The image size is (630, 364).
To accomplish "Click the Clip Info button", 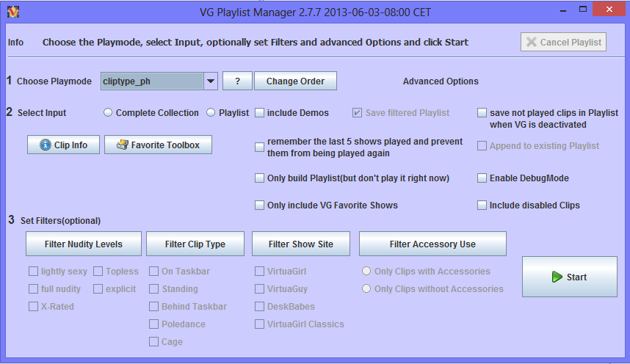I will coord(63,145).
